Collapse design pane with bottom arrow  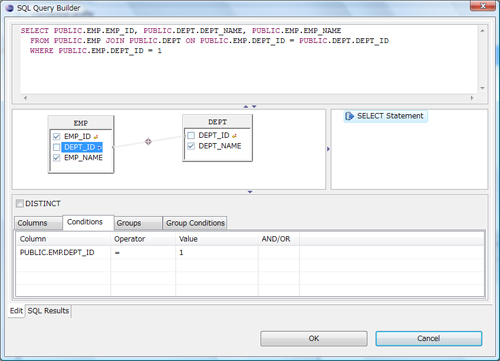[250, 192]
